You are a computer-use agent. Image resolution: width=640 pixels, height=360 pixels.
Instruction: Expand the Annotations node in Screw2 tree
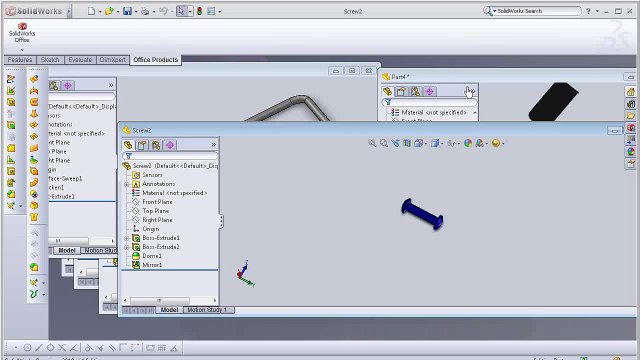point(127,184)
